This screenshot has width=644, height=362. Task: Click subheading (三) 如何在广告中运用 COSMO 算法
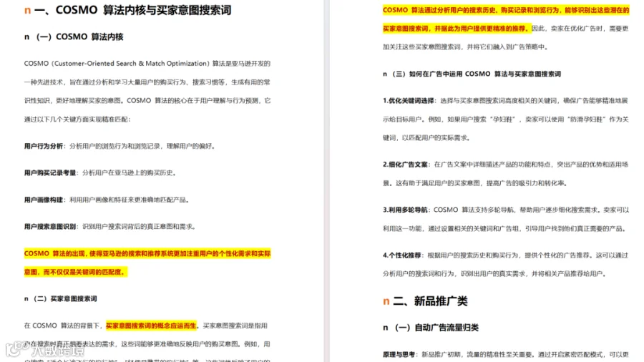[x=477, y=74]
